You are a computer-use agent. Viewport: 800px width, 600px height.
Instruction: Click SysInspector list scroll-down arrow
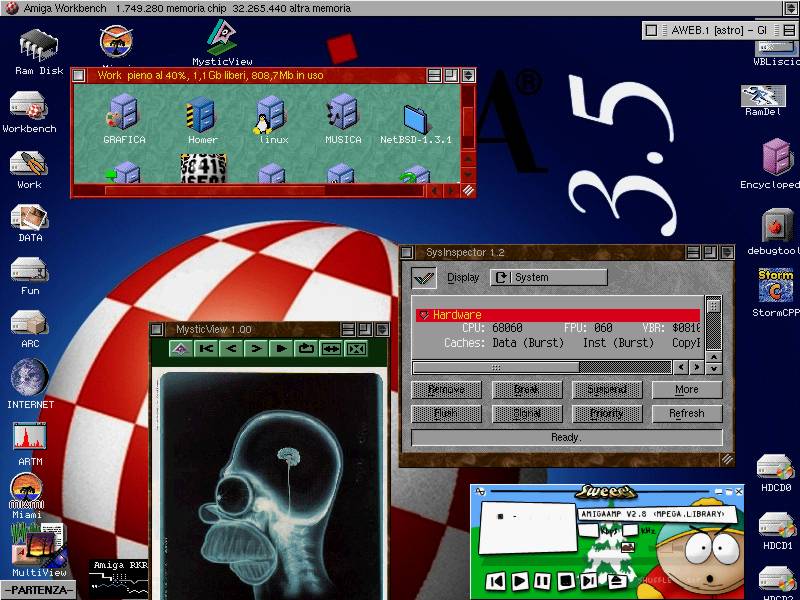click(713, 368)
